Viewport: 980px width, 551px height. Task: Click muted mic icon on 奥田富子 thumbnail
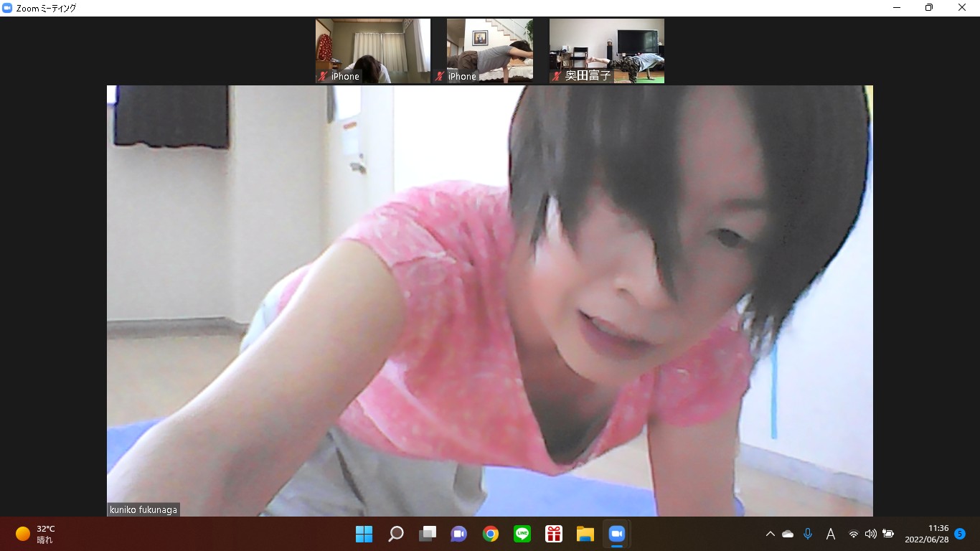click(557, 76)
